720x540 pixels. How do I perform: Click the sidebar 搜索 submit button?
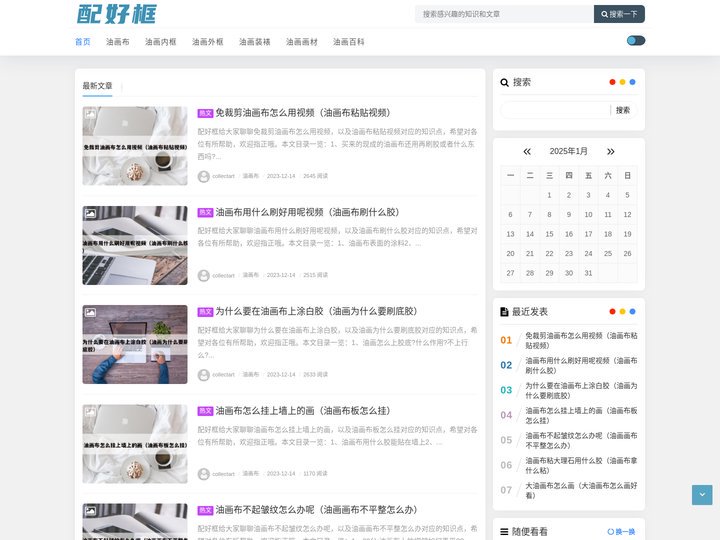623,110
